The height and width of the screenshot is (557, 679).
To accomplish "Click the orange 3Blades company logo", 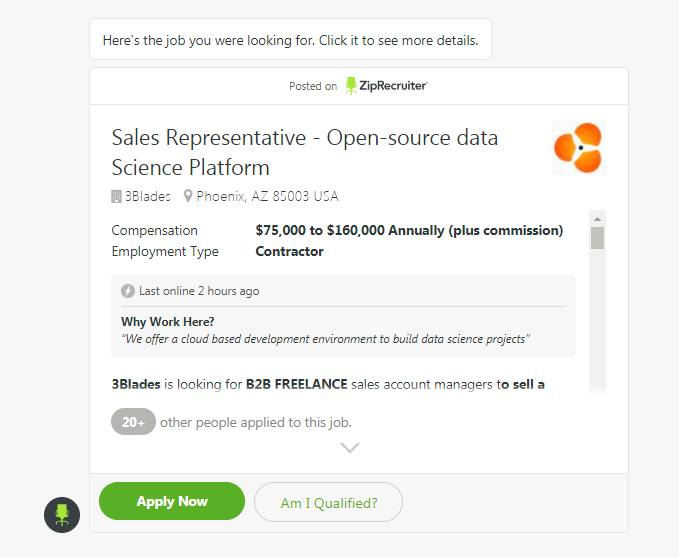I will pos(579,148).
